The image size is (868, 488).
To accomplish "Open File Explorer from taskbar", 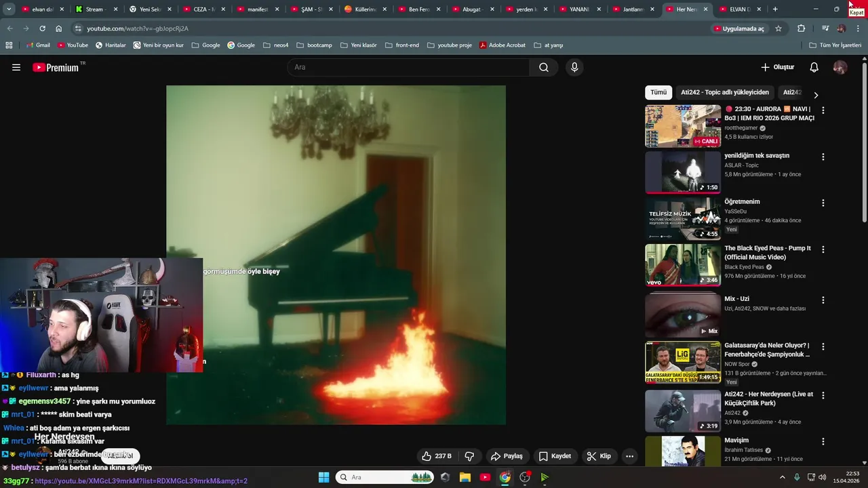I will coord(465,477).
